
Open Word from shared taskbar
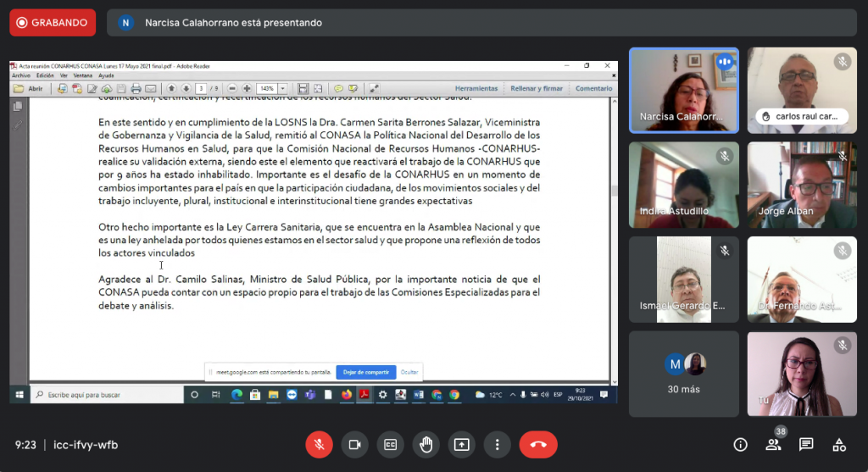[x=419, y=395]
